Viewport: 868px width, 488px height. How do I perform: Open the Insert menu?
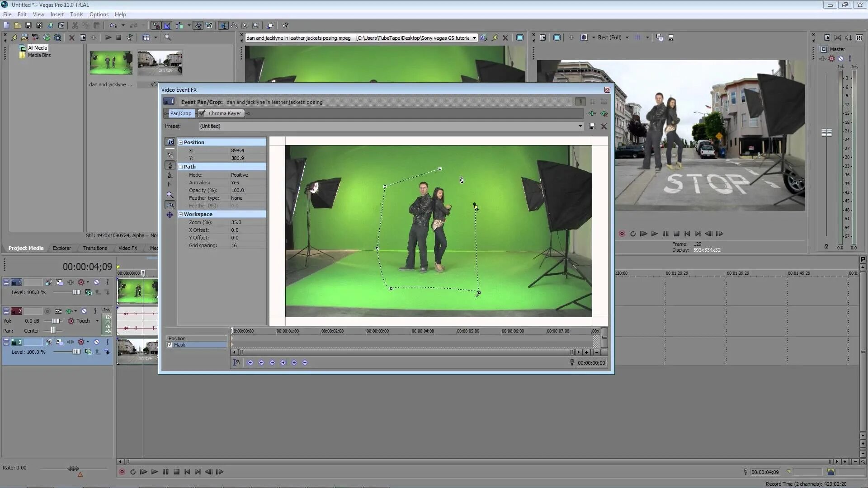pos(57,14)
